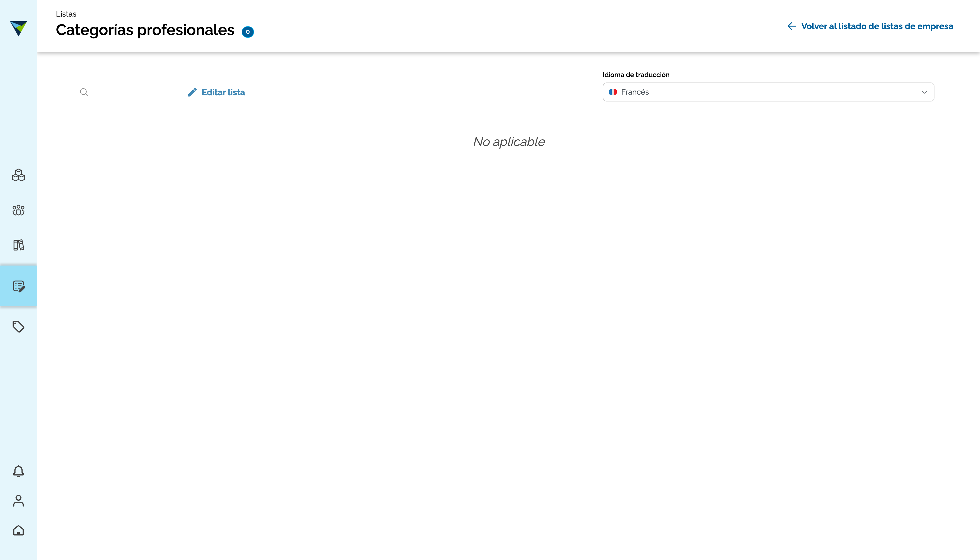Click the search magnifier icon
This screenshot has width=980, height=560.
pyautogui.click(x=84, y=92)
